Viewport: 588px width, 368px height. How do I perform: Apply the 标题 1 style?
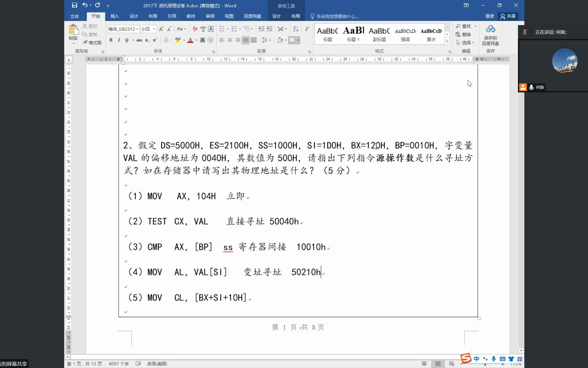point(353,34)
